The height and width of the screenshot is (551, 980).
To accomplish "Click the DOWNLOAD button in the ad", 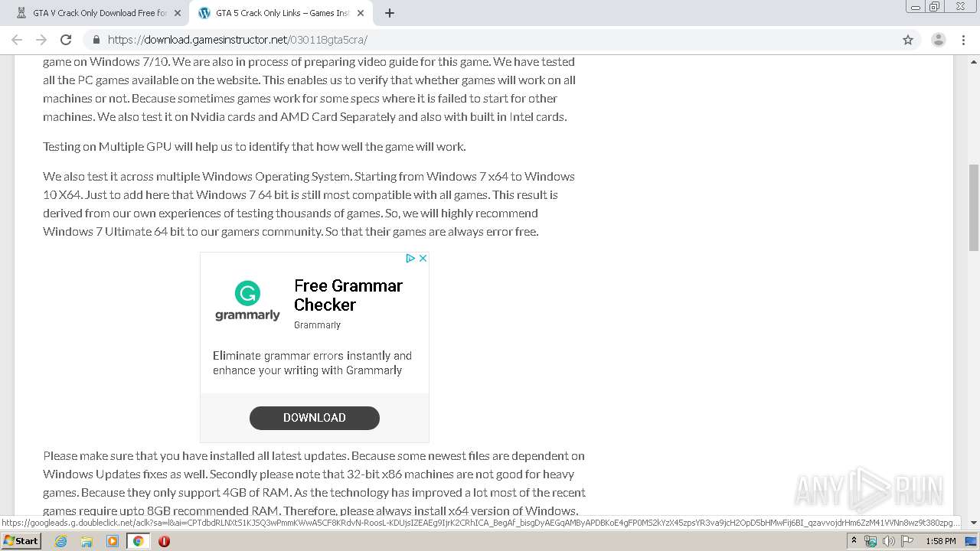I will pyautogui.click(x=315, y=418).
